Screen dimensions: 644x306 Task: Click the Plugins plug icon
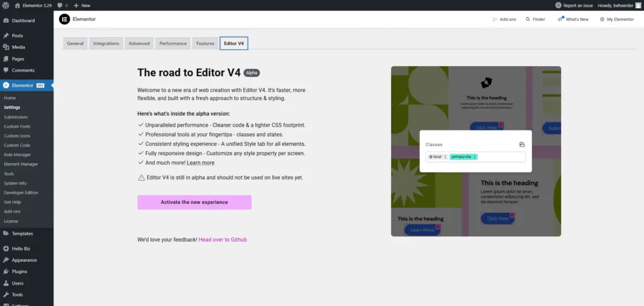[6, 272]
